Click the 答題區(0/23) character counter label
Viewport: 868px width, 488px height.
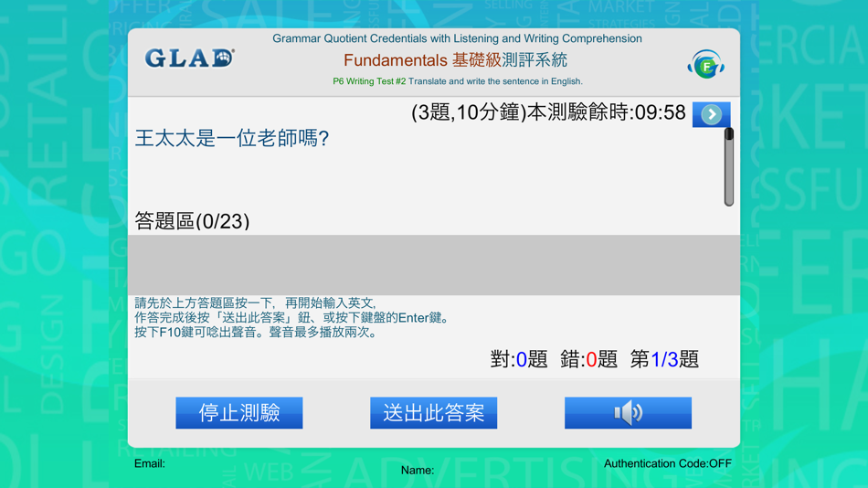192,221
